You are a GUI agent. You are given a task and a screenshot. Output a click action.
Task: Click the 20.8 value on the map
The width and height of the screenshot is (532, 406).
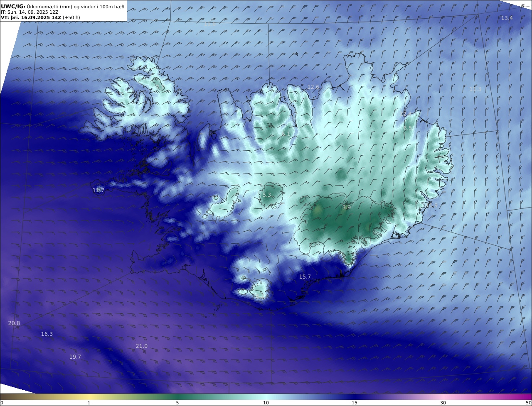(x=14, y=323)
